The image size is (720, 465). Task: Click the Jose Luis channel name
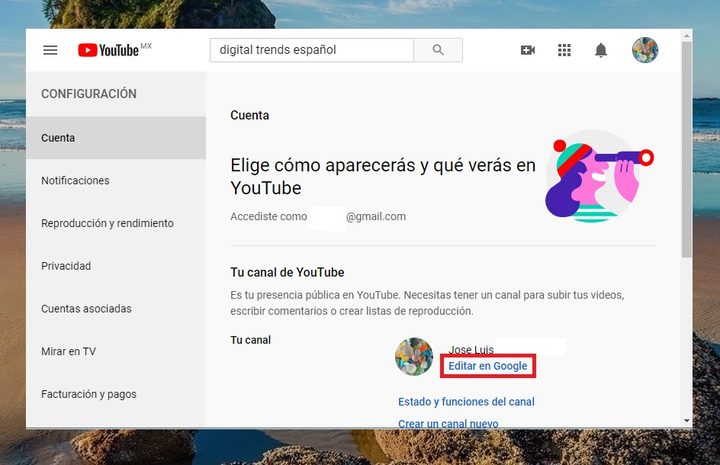[x=471, y=349]
